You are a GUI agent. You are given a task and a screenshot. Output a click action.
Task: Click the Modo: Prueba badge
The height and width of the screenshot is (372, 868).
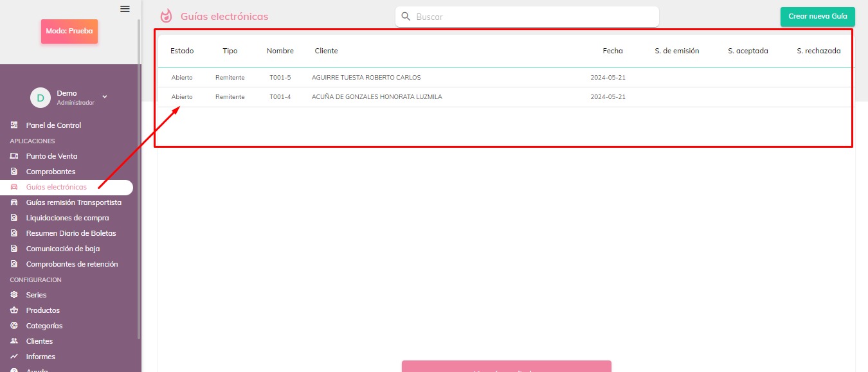click(x=69, y=31)
